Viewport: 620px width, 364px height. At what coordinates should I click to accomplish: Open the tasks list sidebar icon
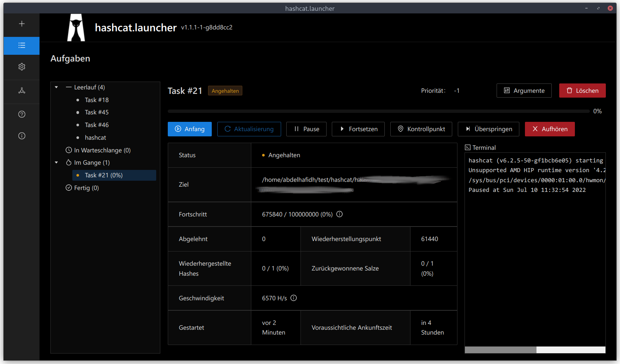coord(22,45)
